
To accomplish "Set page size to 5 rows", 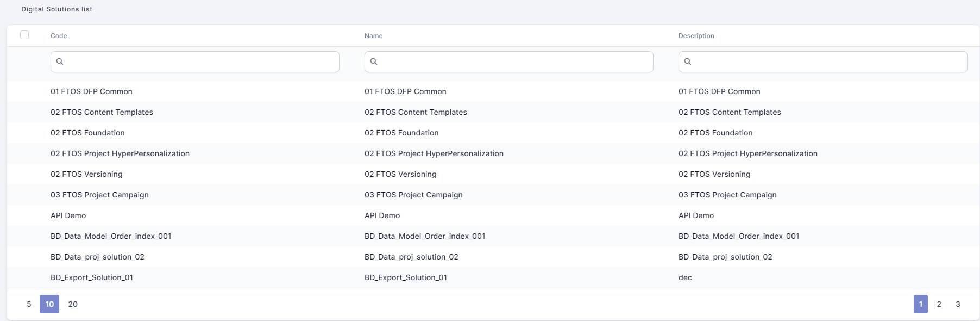I will (x=29, y=304).
